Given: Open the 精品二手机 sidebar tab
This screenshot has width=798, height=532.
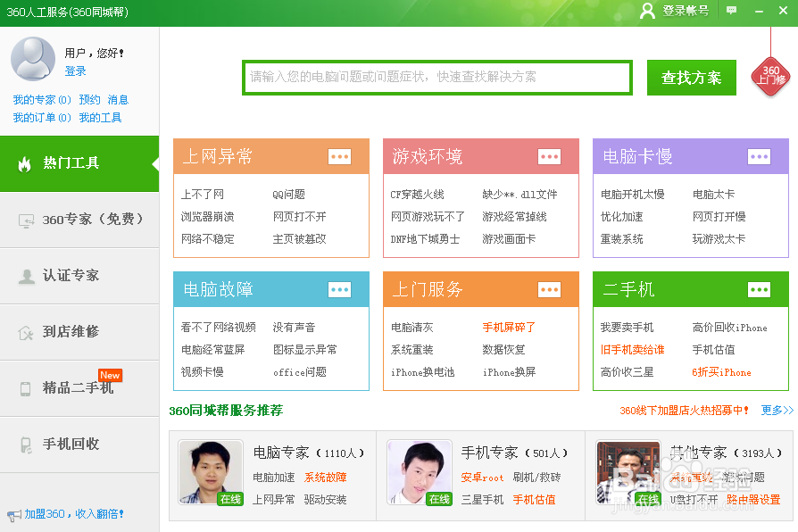Looking at the screenshot, I should (79, 388).
